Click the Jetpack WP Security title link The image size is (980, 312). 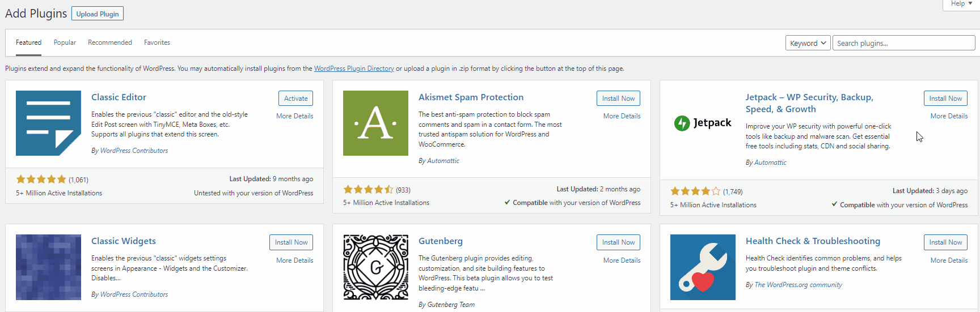pos(809,103)
